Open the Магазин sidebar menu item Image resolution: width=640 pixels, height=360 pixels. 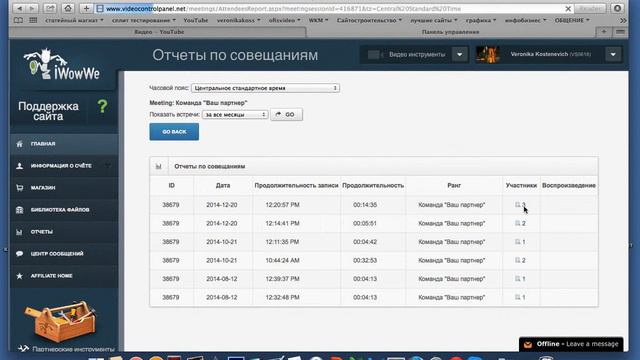pos(64,188)
